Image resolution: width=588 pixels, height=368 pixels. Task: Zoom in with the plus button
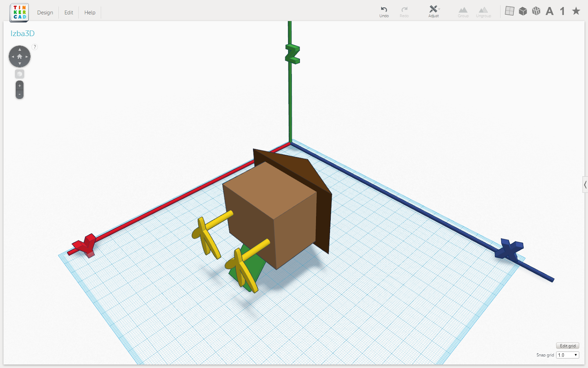(x=19, y=86)
